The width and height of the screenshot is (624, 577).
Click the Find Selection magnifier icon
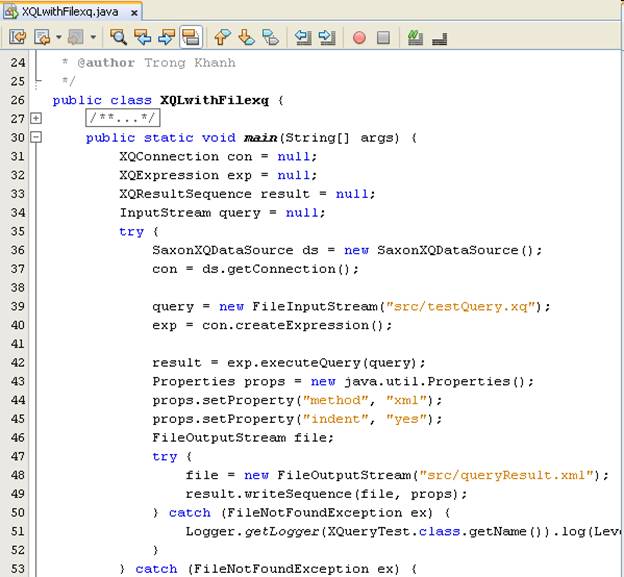coord(118,37)
